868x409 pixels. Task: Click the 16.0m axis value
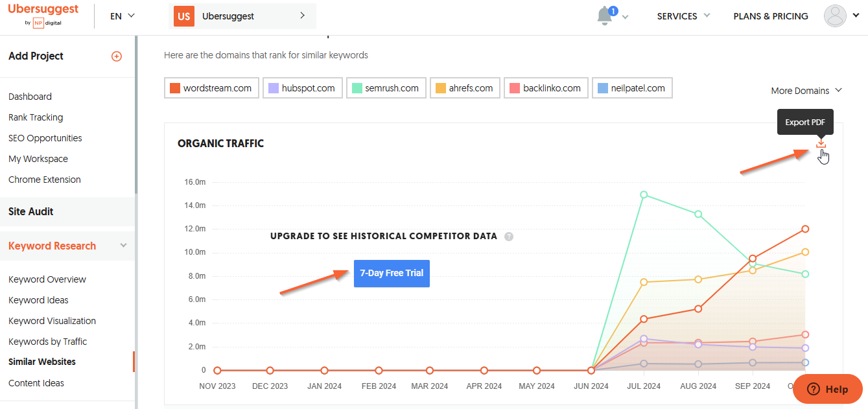point(195,182)
